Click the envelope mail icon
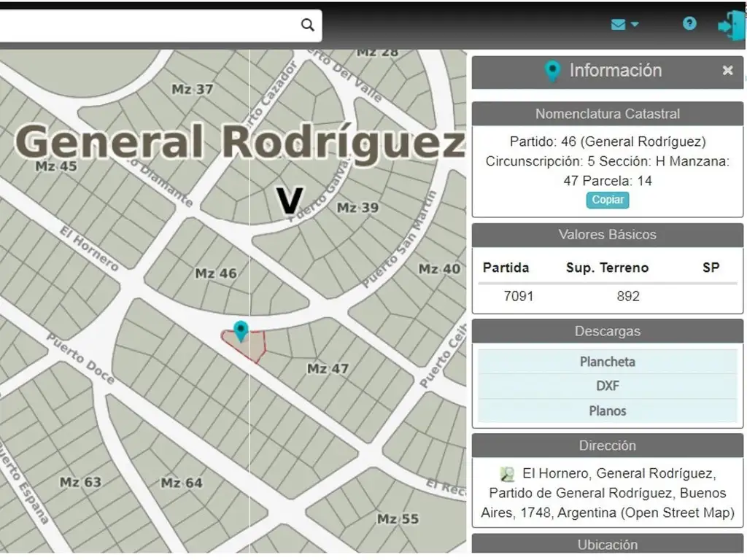 coord(618,25)
